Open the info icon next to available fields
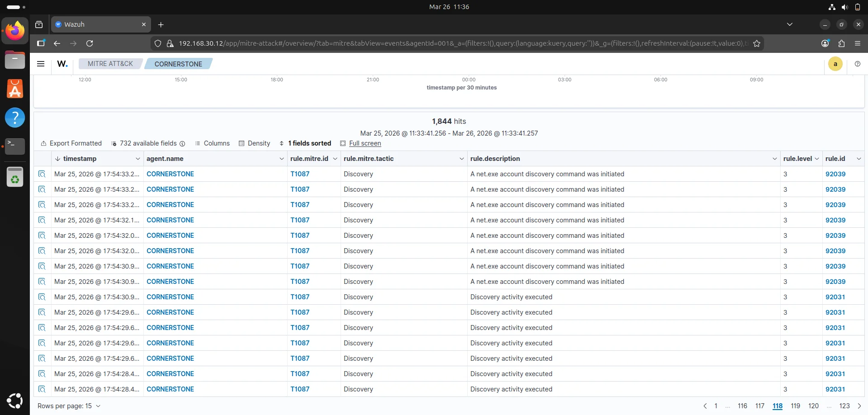 tap(182, 144)
